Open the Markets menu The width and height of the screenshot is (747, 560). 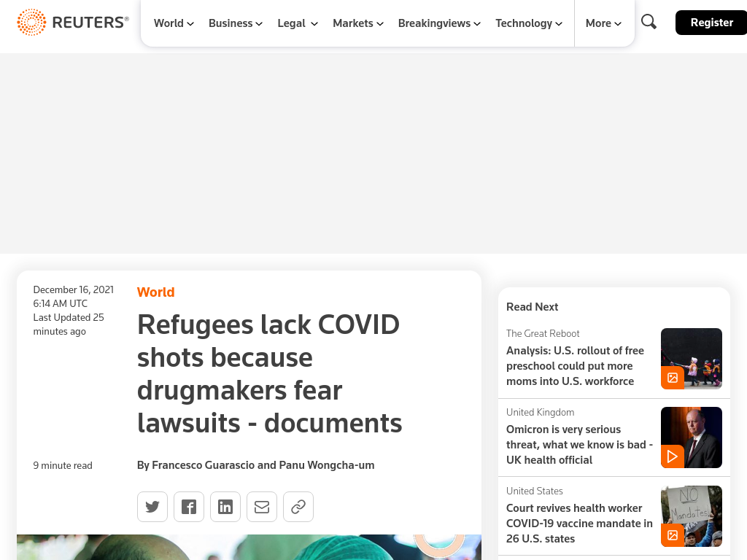pyautogui.click(x=357, y=23)
